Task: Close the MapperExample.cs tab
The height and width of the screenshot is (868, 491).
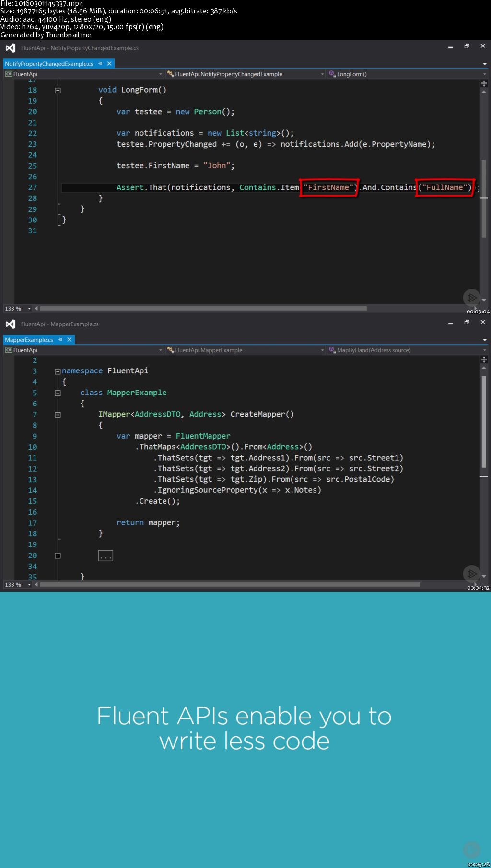Action: coord(70,339)
